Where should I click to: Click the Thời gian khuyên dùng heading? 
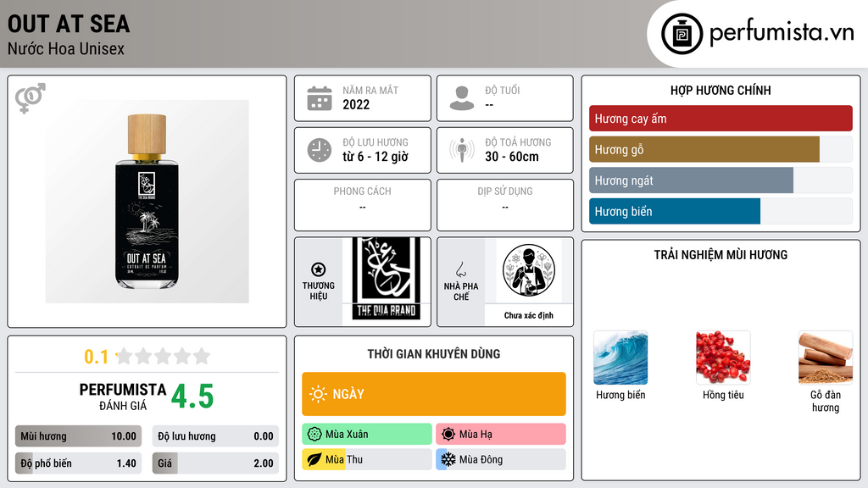(x=434, y=353)
